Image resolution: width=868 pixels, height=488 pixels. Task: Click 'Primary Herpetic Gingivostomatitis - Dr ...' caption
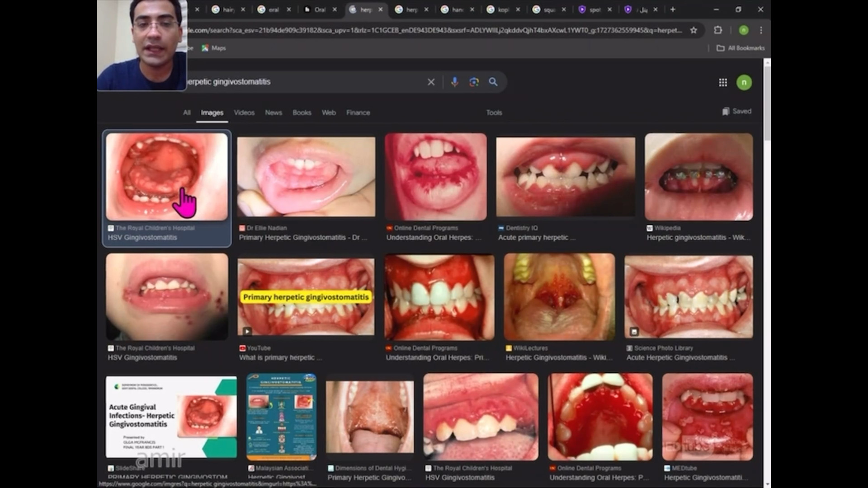[x=303, y=238]
